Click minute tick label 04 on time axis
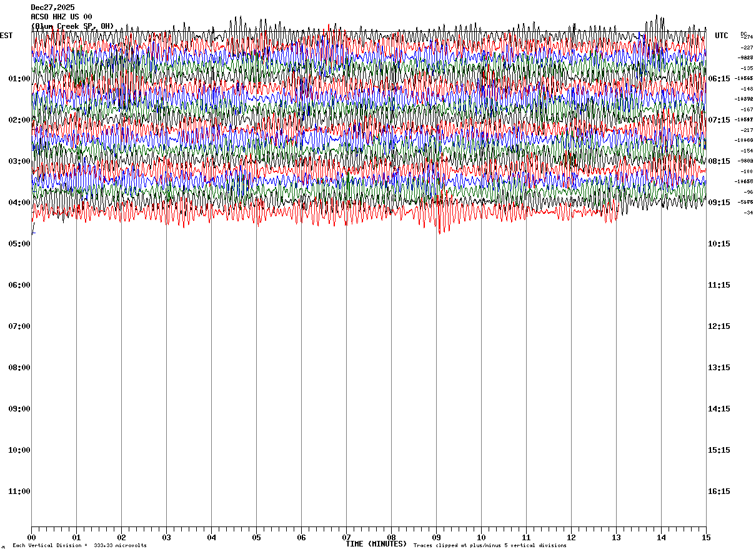 tap(211, 537)
